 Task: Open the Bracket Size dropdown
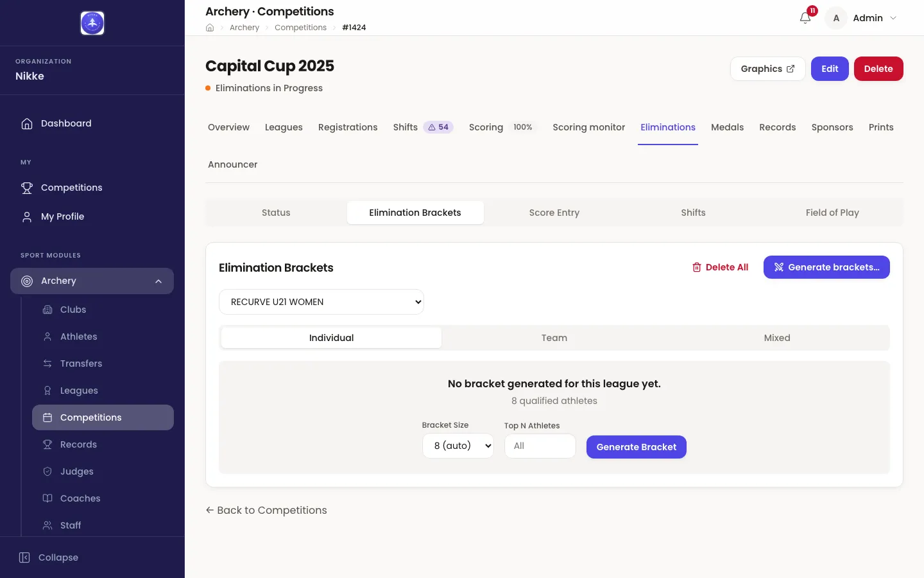tap(458, 446)
